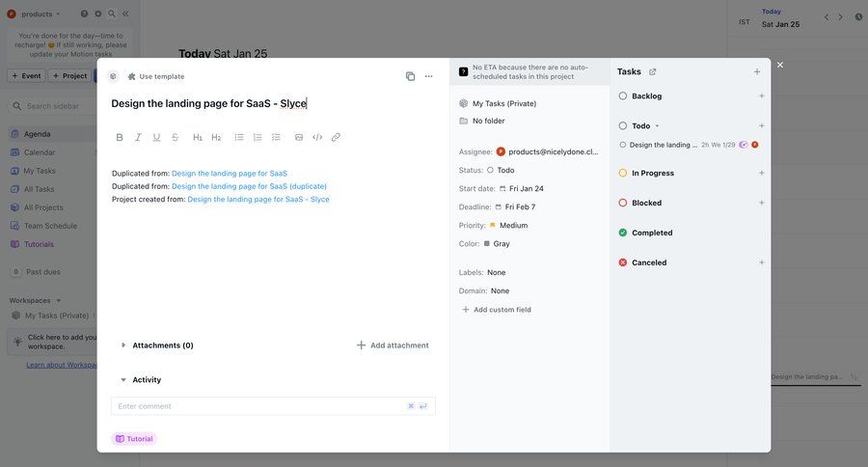Add a task to Blocked
This screenshot has width=868, height=467.
coord(761,203)
